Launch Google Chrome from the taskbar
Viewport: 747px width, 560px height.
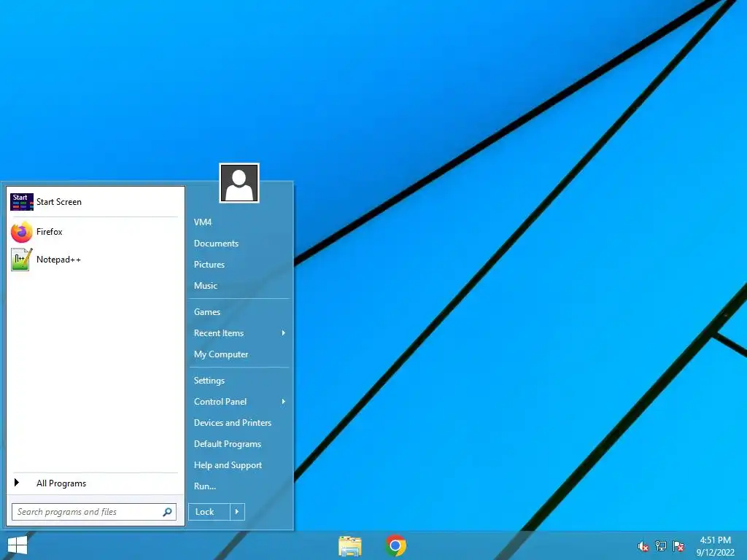click(396, 545)
